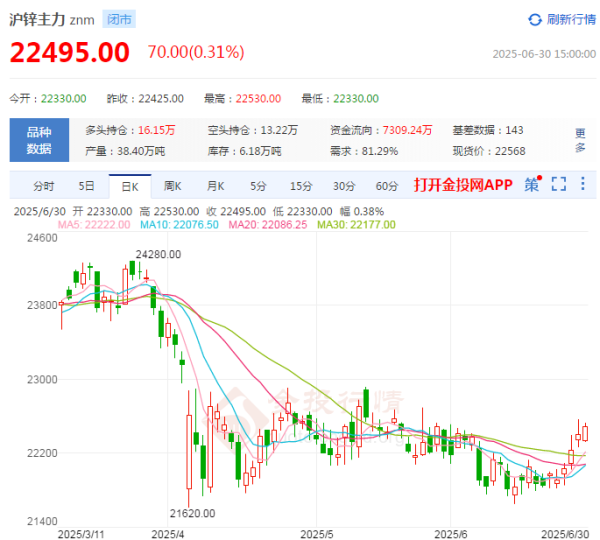This screenshot has height=540, width=600.
Task: Click the 最低 value 22330.00
Action: [356, 99]
